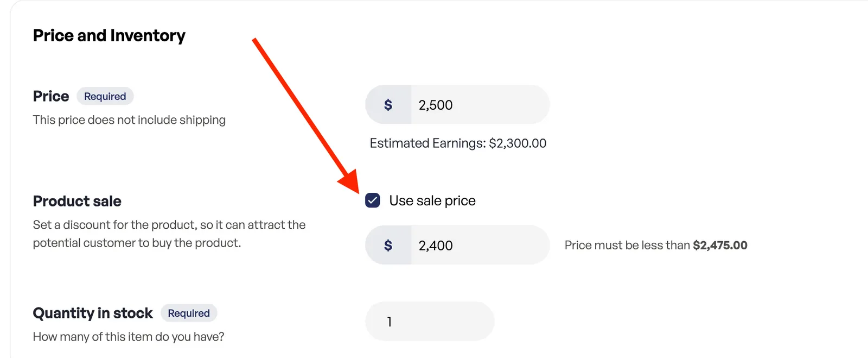Image resolution: width=868 pixels, height=358 pixels.
Task: Click the Quantity in stock field
Action: pyautogui.click(x=430, y=322)
